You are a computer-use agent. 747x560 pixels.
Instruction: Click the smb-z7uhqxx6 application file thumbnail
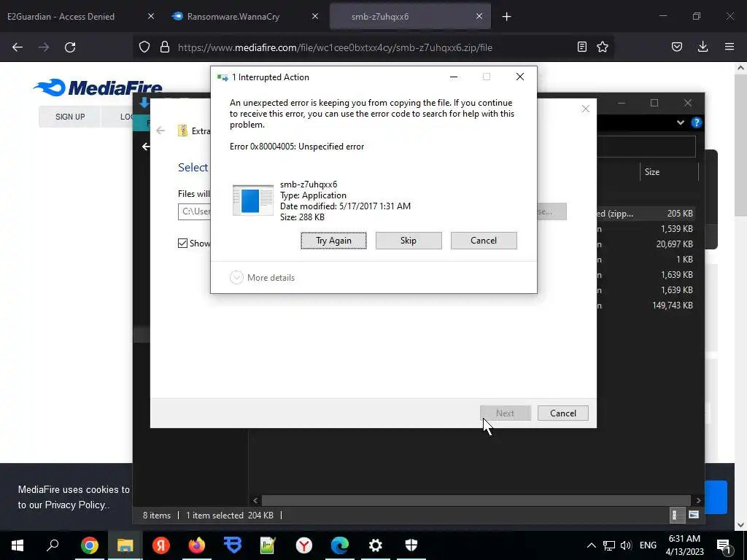(253, 201)
